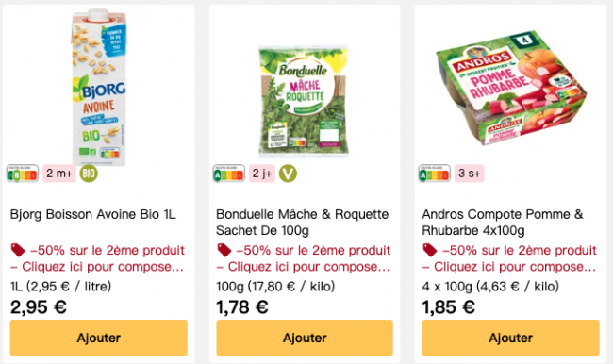Click the red promo tag icon under Bjorg
Screen dimensions: 613x364
click(x=18, y=250)
